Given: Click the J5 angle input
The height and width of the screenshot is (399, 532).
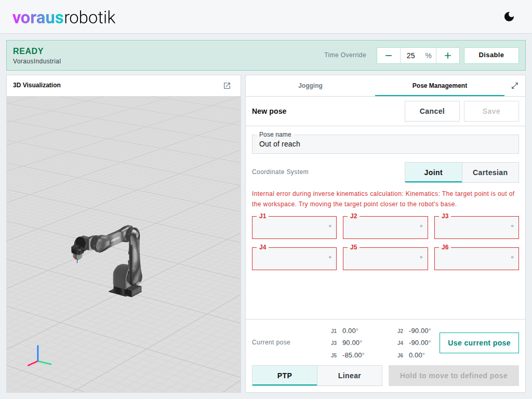Looking at the screenshot, I should point(385,259).
